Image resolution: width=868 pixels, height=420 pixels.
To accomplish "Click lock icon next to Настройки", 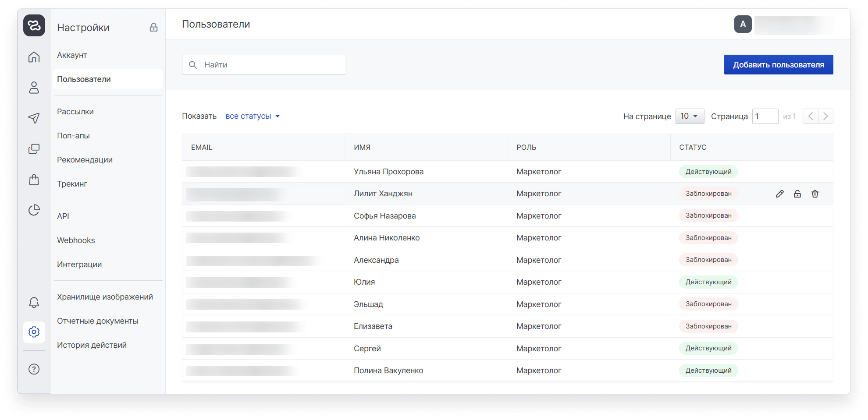I will [153, 27].
